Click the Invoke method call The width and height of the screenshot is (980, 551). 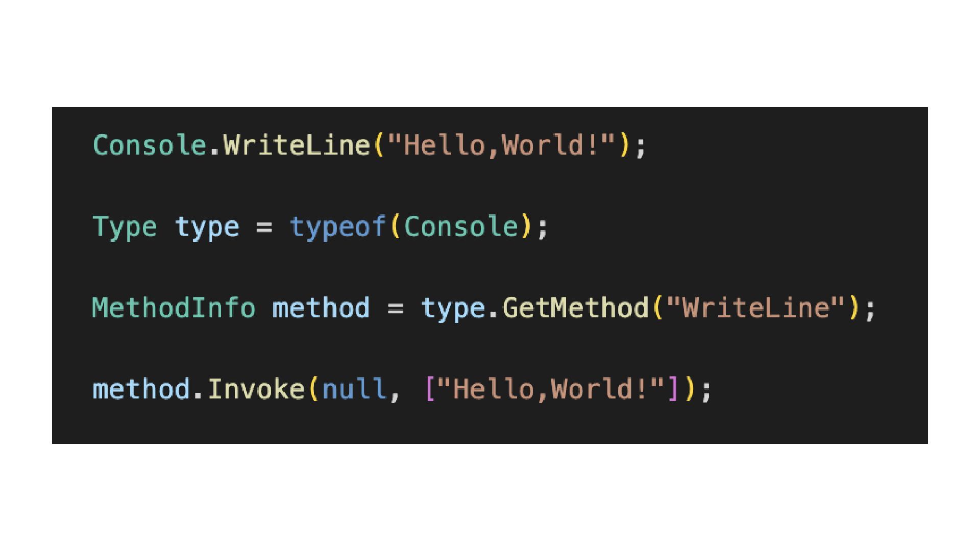coord(255,389)
